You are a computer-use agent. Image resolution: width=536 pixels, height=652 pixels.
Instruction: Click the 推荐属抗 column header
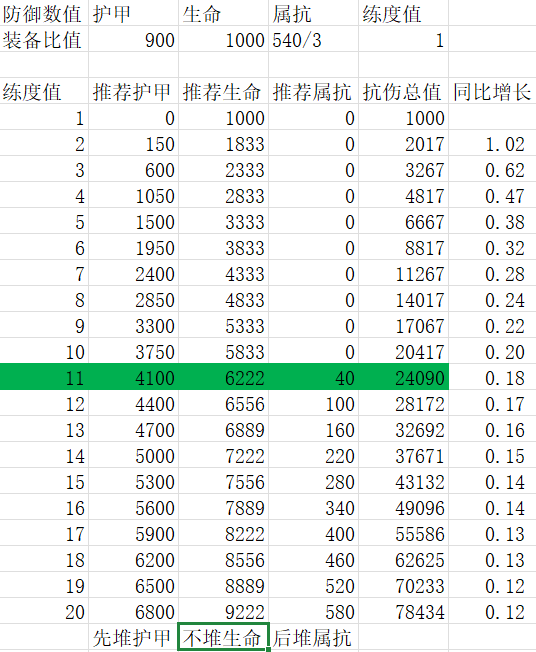click(x=313, y=91)
